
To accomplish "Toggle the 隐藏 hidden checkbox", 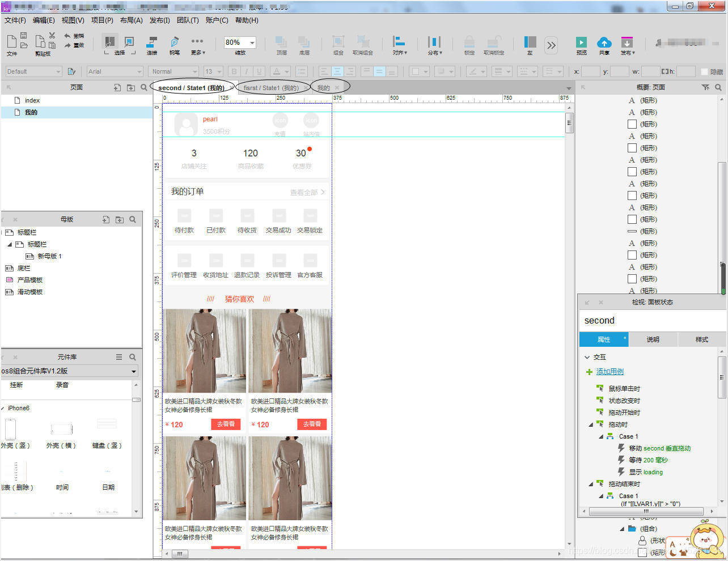I will pyautogui.click(x=704, y=71).
